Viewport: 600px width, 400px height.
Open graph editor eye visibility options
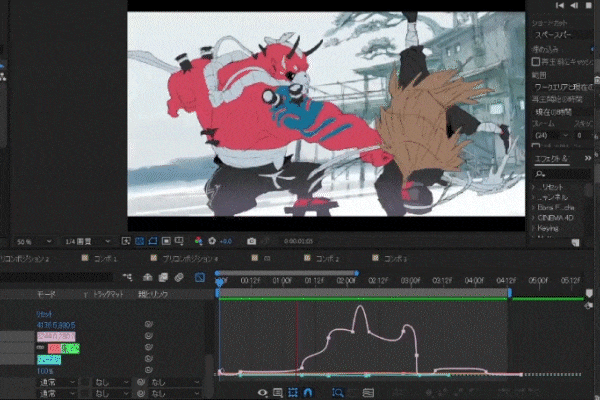click(x=262, y=393)
